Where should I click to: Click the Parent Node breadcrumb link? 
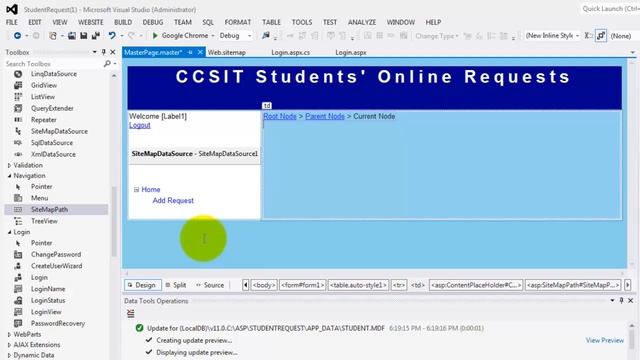325,116
